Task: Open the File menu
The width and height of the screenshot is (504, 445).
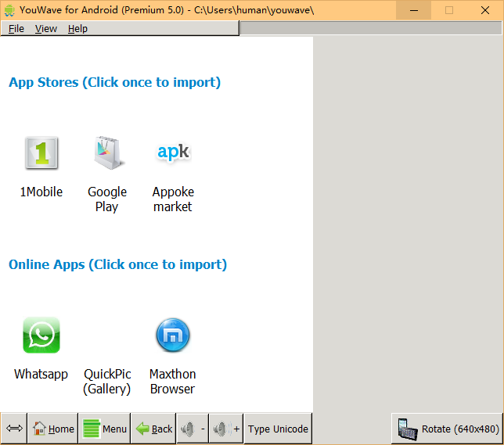Action: click(16, 28)
